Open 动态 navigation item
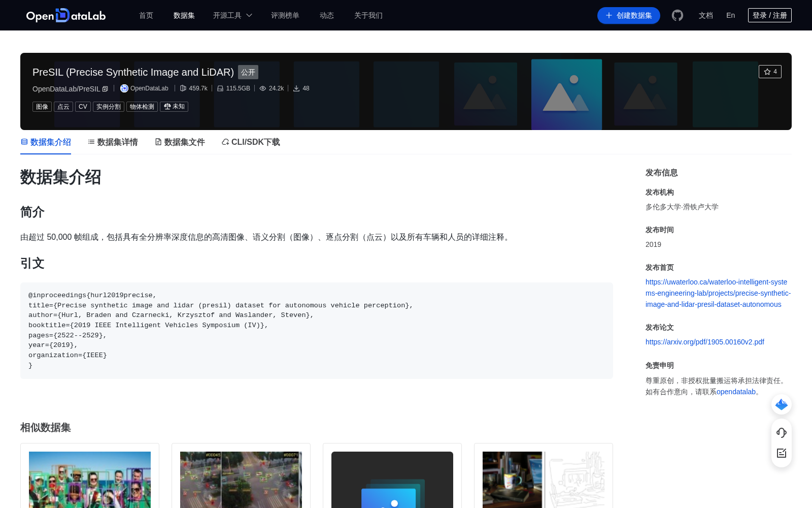 coord(327,15)
